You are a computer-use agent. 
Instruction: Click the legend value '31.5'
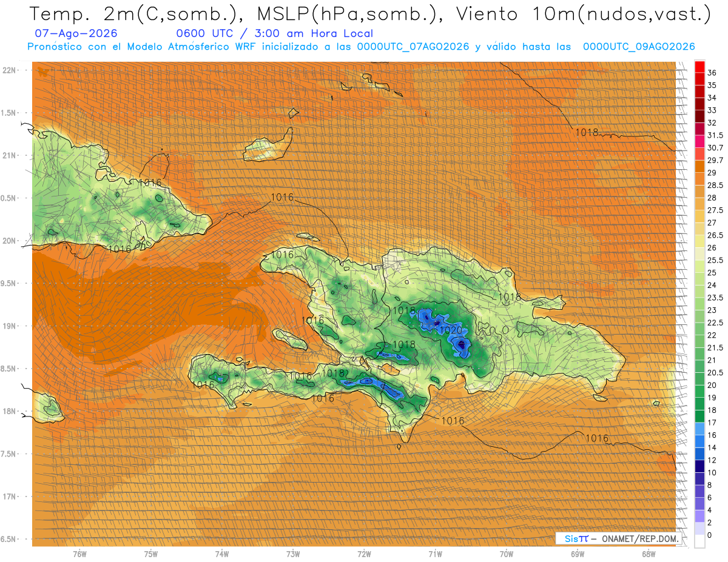(715, 135)
